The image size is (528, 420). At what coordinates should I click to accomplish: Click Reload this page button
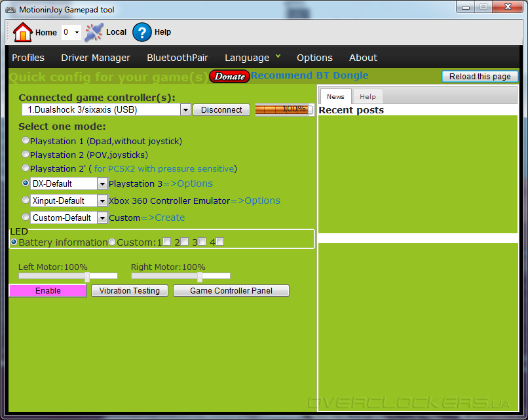point(480,77)
